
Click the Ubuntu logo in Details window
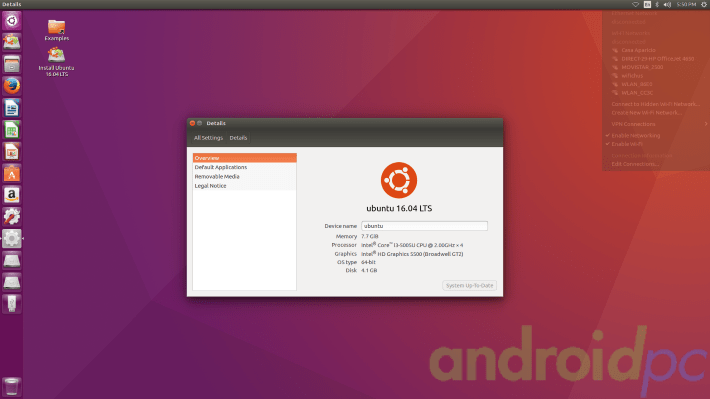pyautogui.click(x=399, y=180)
